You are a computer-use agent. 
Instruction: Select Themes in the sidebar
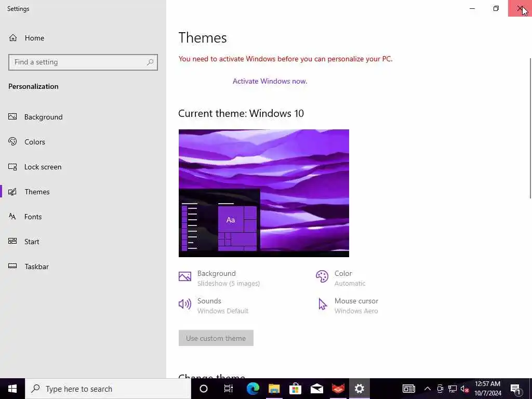coord(29,192)
